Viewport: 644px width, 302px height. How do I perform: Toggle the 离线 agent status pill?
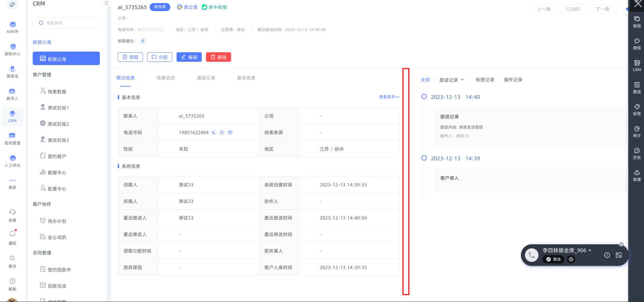554,259
